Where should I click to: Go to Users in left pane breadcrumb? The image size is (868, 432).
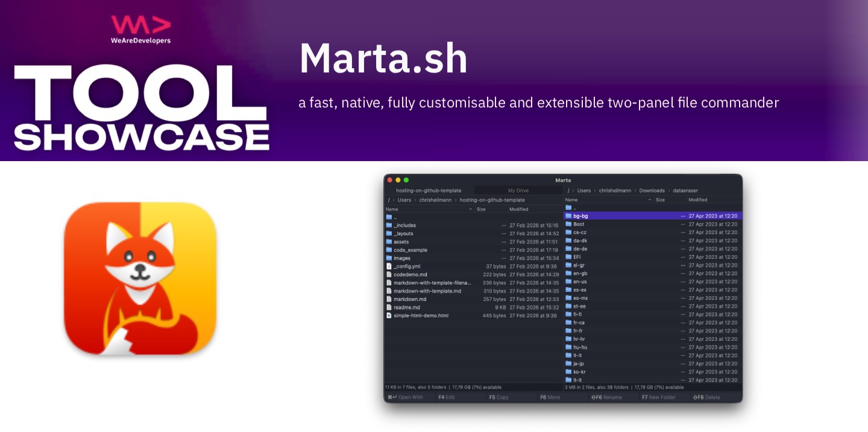(x=404, y=200)
